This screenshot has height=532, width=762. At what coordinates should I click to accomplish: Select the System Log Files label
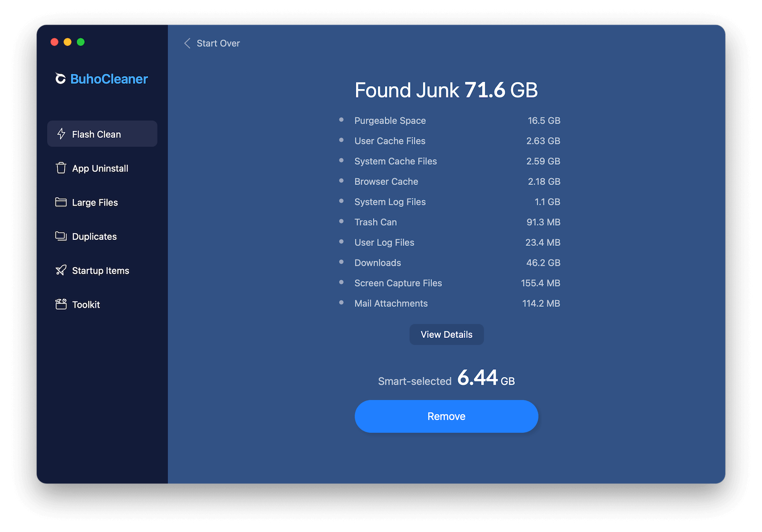click(x=390, y=202)
